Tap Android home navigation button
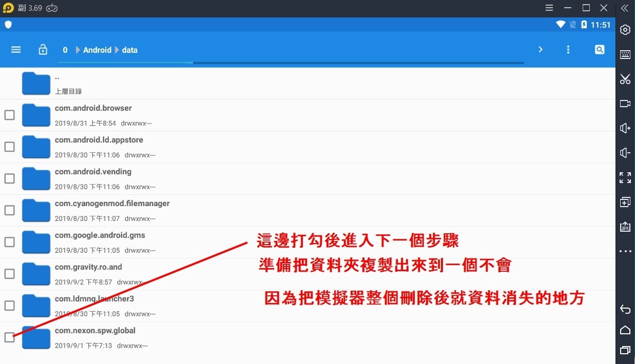Viewport: 635px width, 364px height. tap(625, 330)
